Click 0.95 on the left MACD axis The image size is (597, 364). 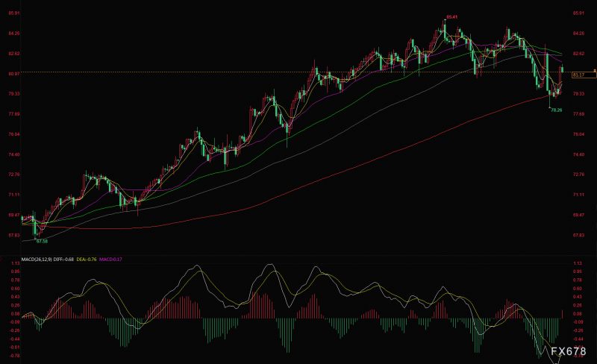pos(16,272)
